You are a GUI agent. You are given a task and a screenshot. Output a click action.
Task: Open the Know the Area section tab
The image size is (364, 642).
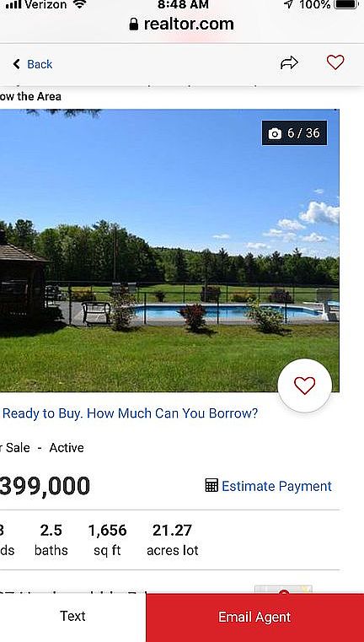30,97
